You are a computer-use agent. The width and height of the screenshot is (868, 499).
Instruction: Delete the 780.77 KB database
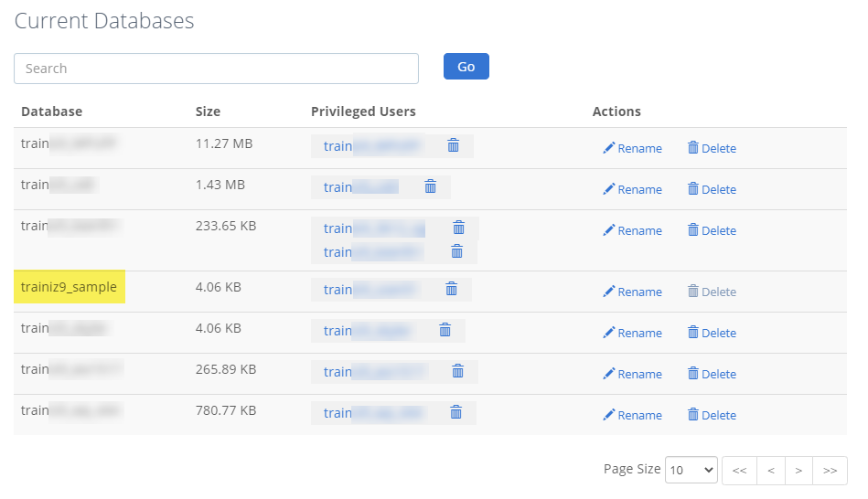712,415
